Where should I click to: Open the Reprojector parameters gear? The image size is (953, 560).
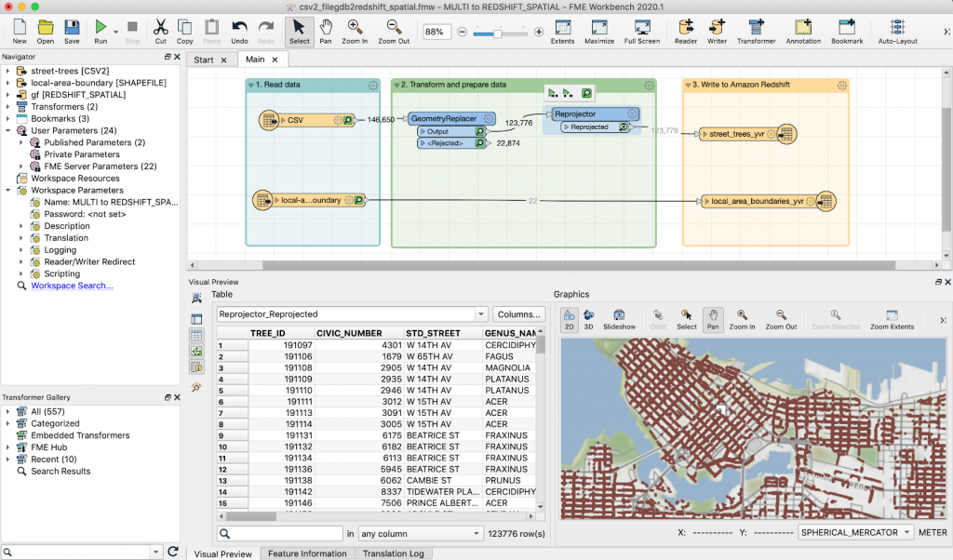(x=632, y=113)
